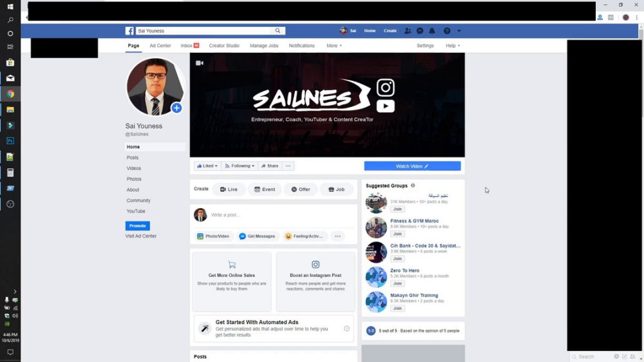Click Automated Ads info icon

[x=346, y=329]
